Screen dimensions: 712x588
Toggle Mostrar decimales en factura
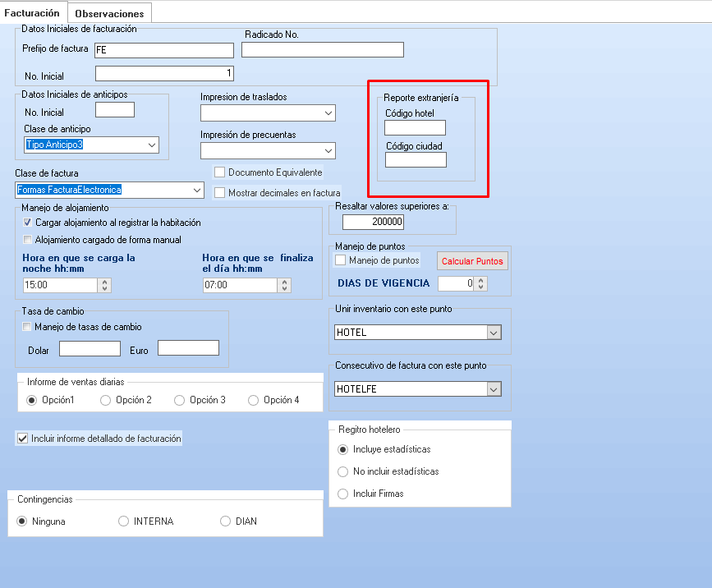click(x=219, y=193)
